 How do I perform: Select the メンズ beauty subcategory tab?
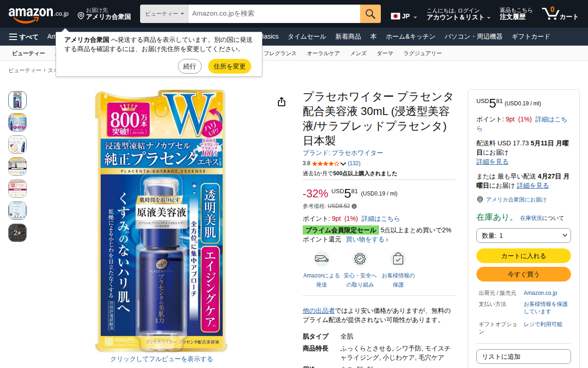[x=358, y=53]
